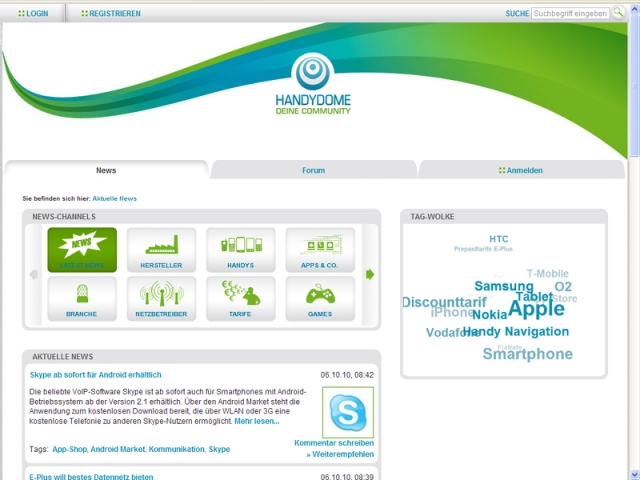Image resolution: width=640 pixels, height=480 pixels.
Task: Select Handy Navigation in the tag cloud
Action: point(516,331)
